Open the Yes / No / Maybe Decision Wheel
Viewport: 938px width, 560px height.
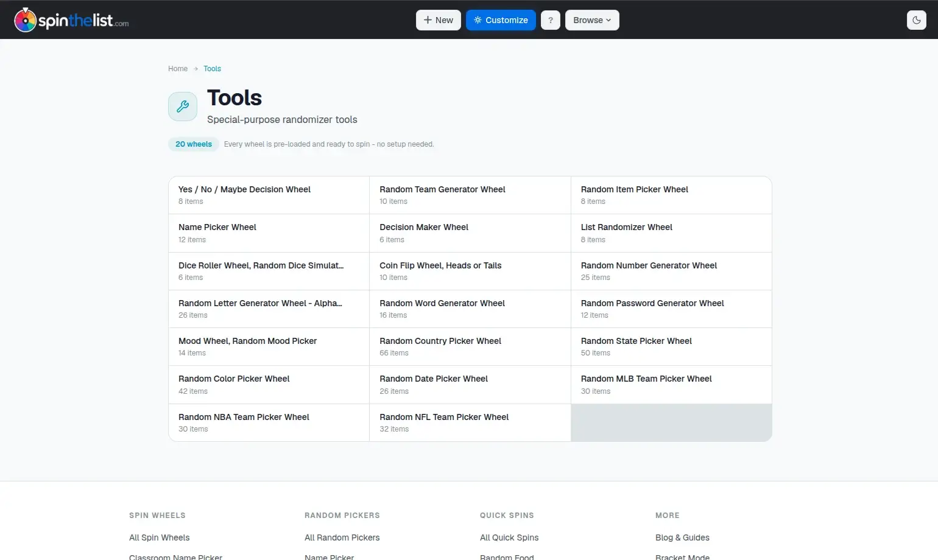269,195
